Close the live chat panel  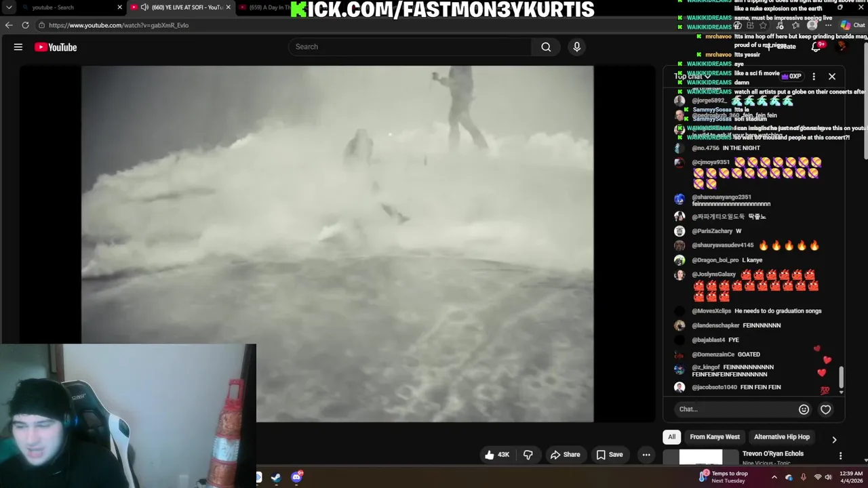click(832, 77)
